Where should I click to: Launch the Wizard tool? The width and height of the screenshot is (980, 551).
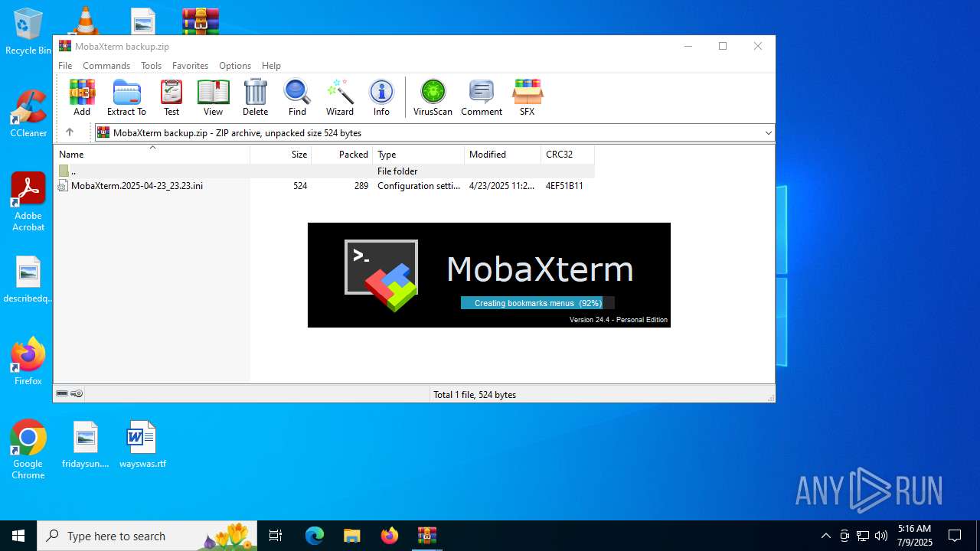click(x=340, y=97)
